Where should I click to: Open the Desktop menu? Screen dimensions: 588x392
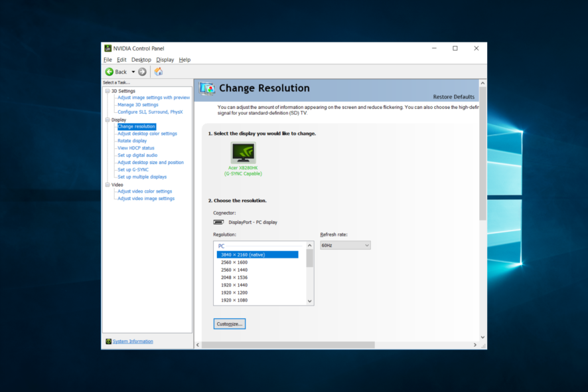point(141,60)
